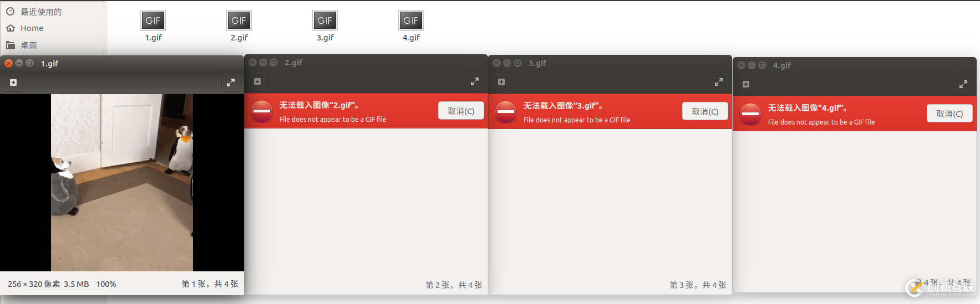Click the 4.gif window title
Viewport: 980px width, 304px height.
pos(782,65)
